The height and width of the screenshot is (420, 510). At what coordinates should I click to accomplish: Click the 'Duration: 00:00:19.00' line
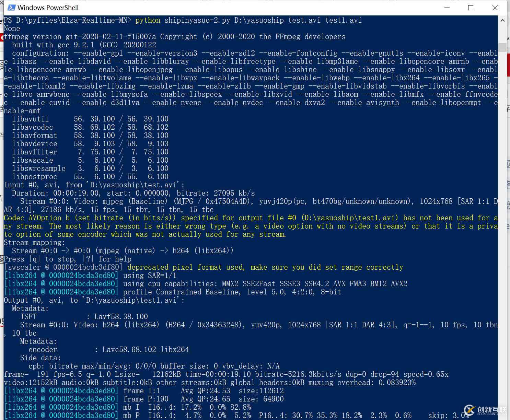click(134, 193)
